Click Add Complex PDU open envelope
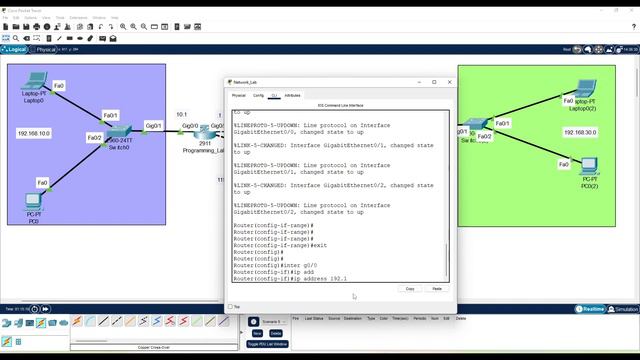Screen dimensions: 640x360 (113, 38)
